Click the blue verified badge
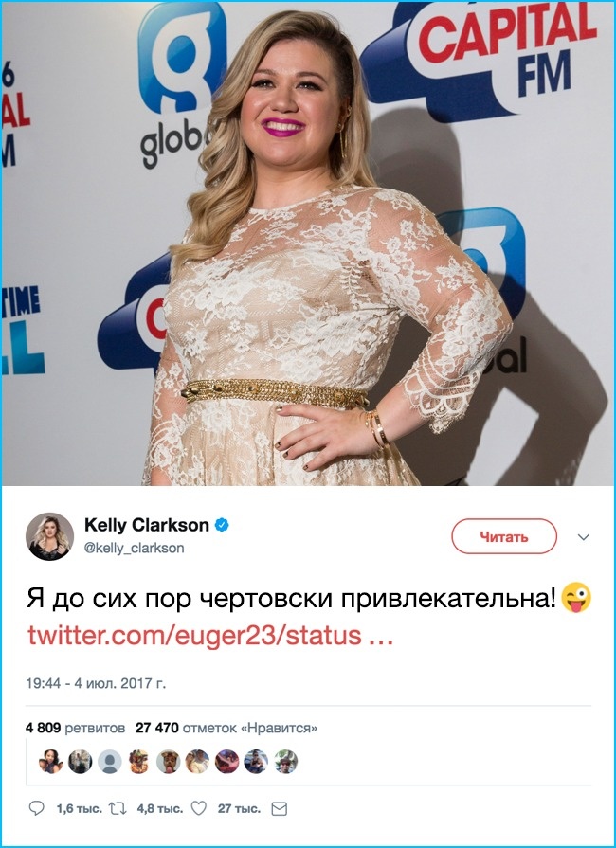616x848 pixels. [x=222, y=525]
